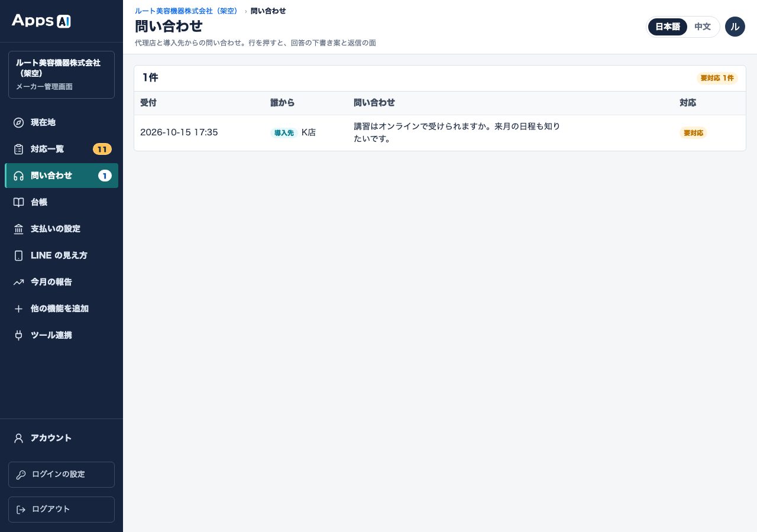
Task: Click the plug icon beside ツール連携
Action: pyautogui.click(x=18, y=335)
